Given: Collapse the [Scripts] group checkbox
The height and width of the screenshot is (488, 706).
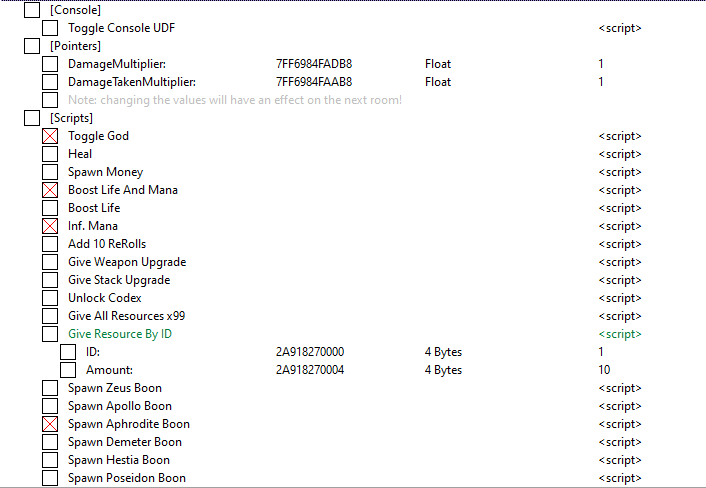Looking at the screenshot, I should (x=32, y=118).
